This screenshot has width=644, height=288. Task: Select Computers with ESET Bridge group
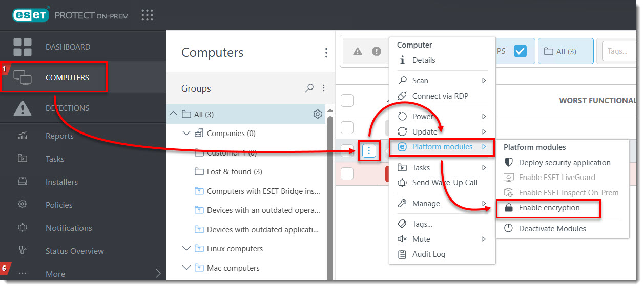264,191
